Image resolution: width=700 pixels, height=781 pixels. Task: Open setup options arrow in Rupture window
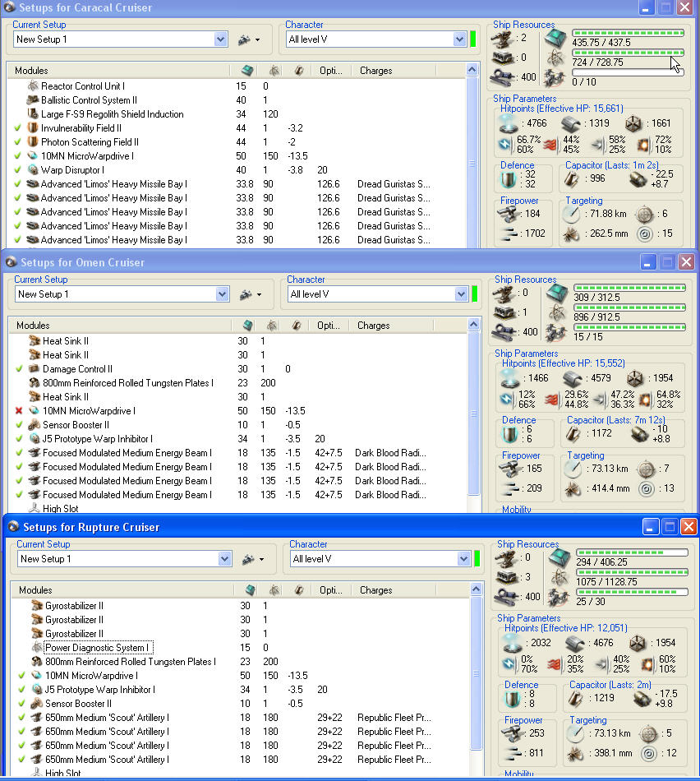[261, 560]
